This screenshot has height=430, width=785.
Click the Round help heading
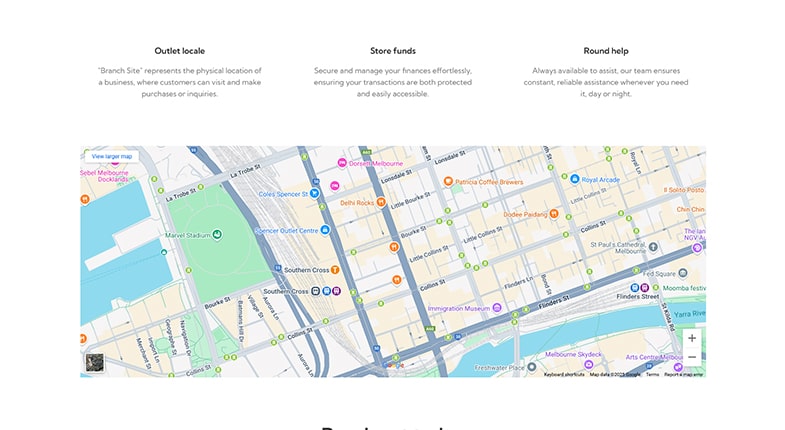[x=606, y=51]
